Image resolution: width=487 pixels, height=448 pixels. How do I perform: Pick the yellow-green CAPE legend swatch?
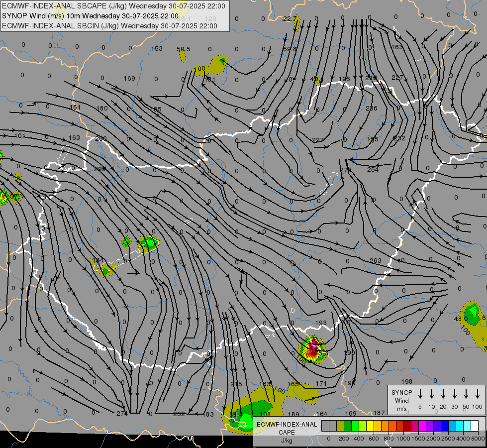[x=363, y=426]
